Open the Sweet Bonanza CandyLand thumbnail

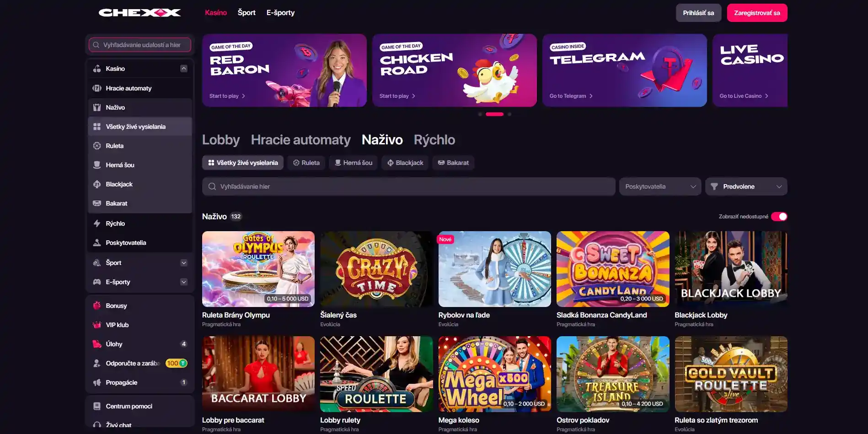[613, 269]
